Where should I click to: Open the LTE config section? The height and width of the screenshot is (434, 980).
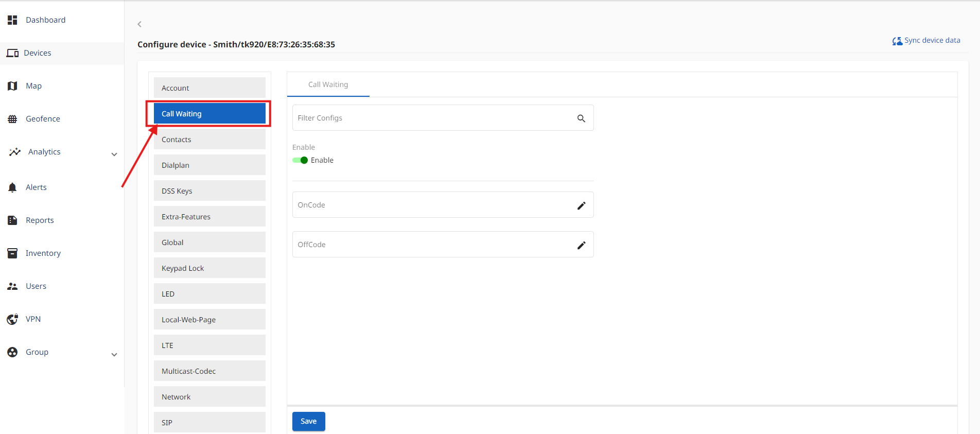click(x=209, y=345)
